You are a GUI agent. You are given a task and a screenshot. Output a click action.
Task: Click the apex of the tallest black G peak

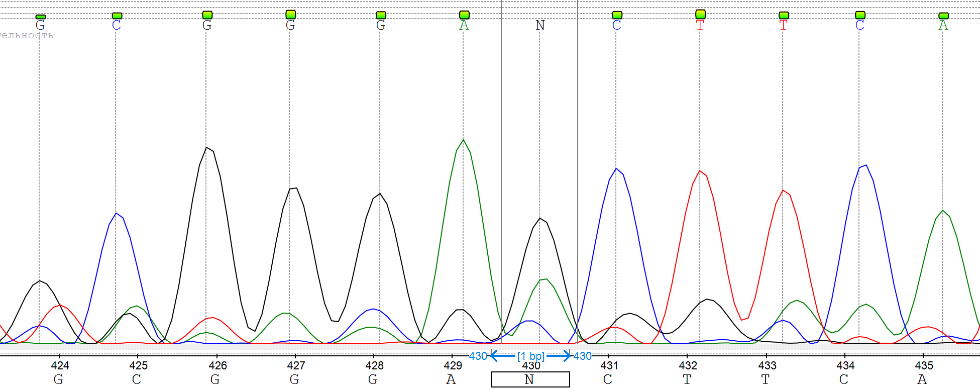(206, 147)
